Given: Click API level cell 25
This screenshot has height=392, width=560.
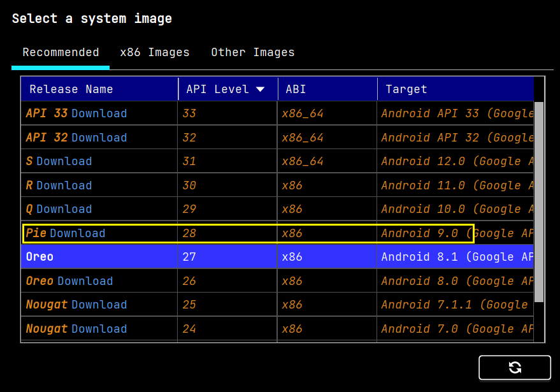Looking at the screenshot, I should [x=227, y=305].
